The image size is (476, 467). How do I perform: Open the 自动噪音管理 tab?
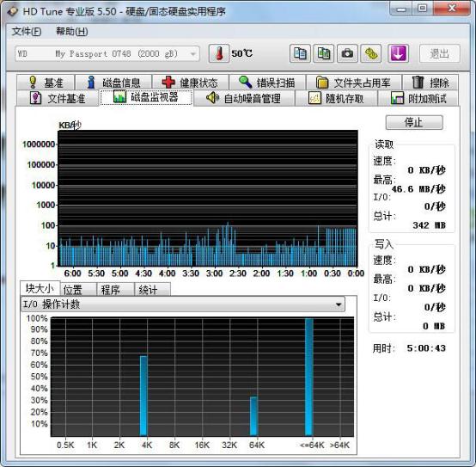point(243,98)
